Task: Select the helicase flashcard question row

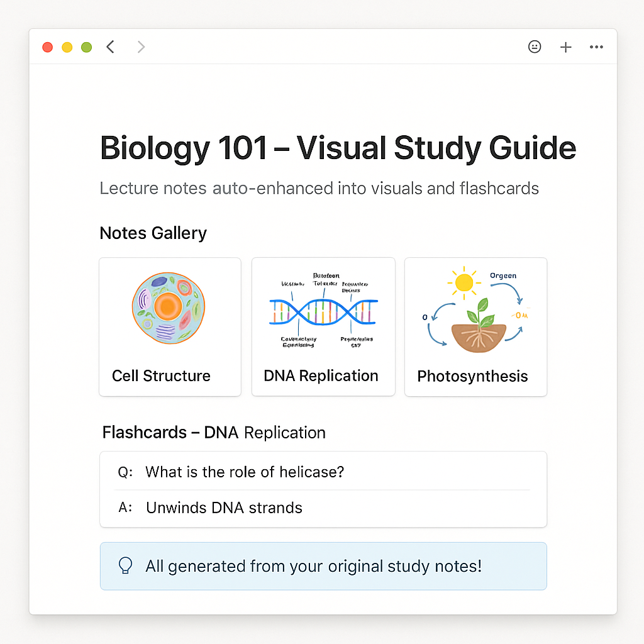Action: (323, 472)
